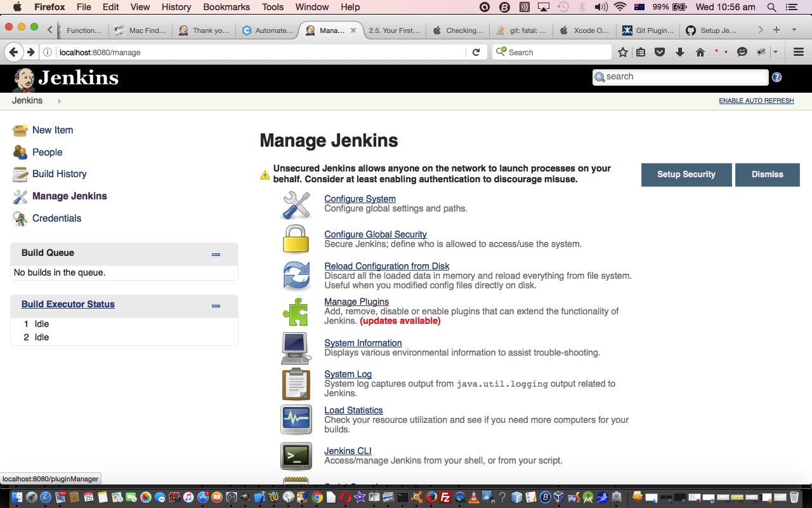Click the System Log link
The height and width of the screenshot is (508, 812).
point(348,374)
